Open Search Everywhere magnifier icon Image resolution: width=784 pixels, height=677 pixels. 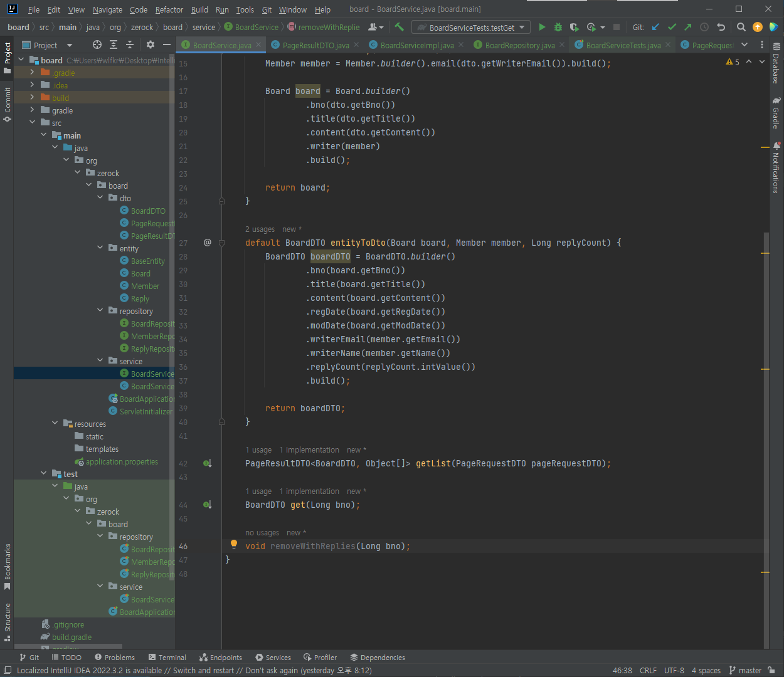point(741,27)
